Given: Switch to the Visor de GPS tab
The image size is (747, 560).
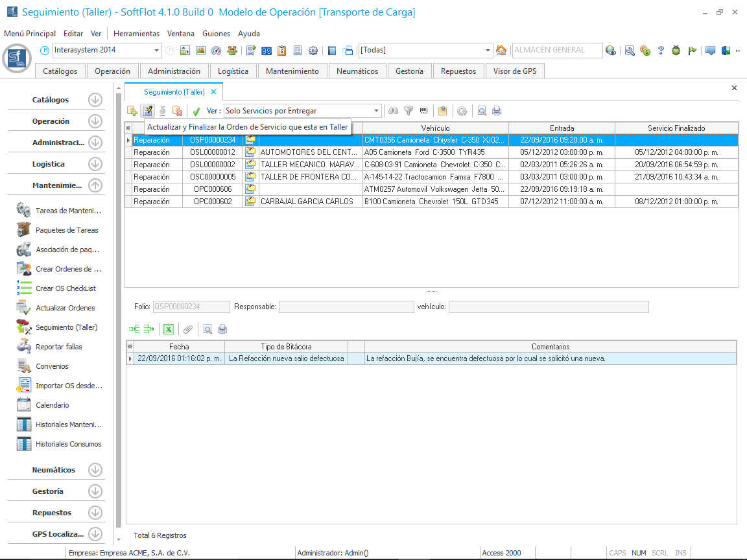Looking at the screenshot, I should click(514, 71).
